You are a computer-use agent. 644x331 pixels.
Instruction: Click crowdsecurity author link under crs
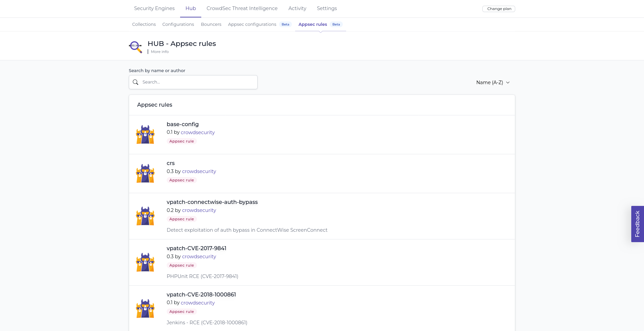tap(199, 171)
